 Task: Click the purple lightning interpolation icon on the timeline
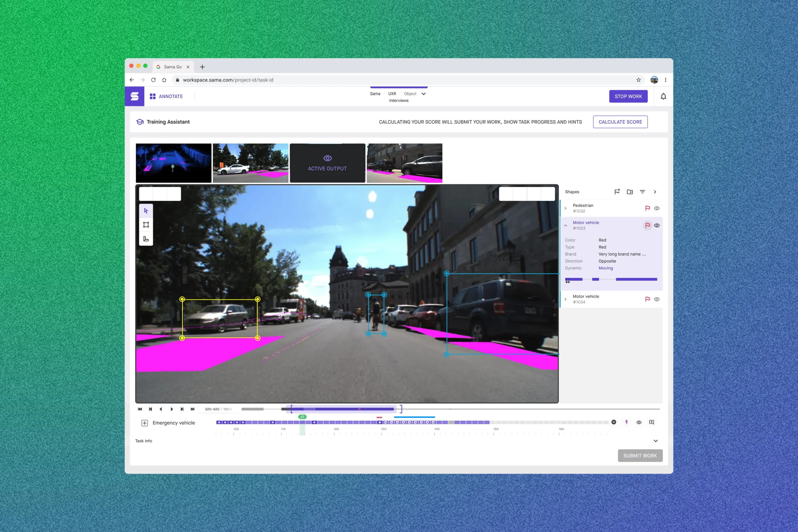point(627,422)
